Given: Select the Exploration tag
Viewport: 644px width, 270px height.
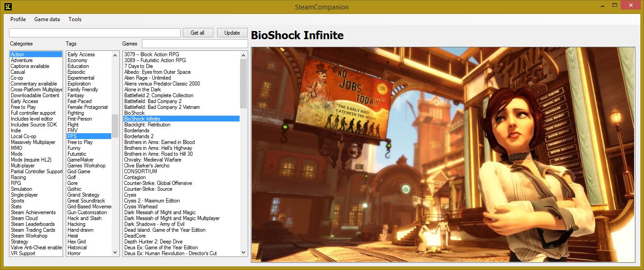Looking at the screenshot, I should click(89, 84).
